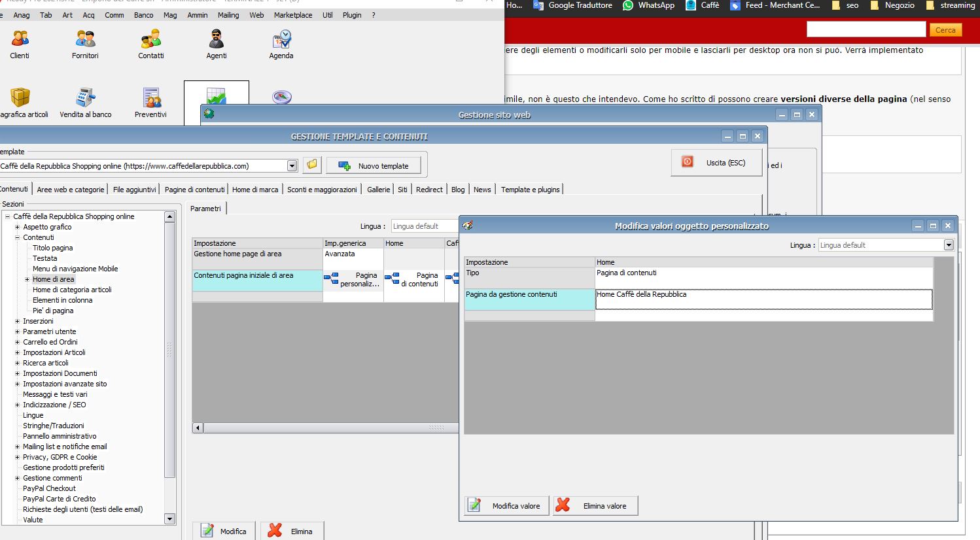Launch Vendita al banco from the toolbar

(x=86, y=103)
